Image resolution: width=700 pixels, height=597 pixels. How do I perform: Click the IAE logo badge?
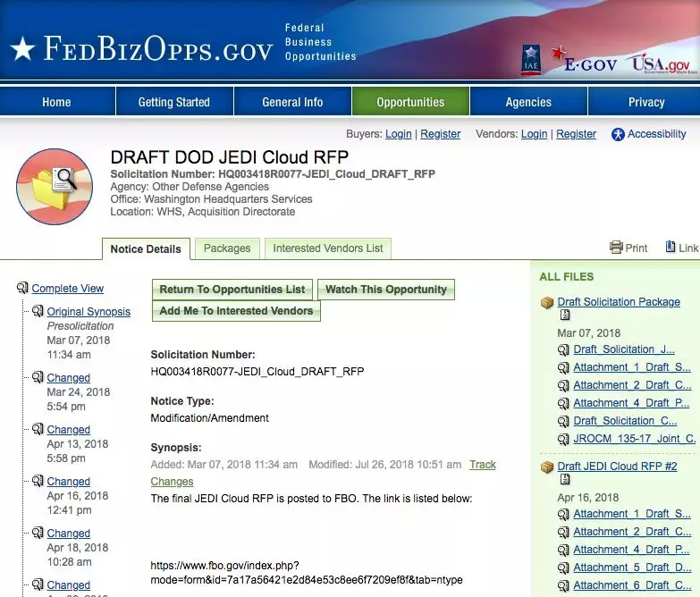tap(530, 60)
